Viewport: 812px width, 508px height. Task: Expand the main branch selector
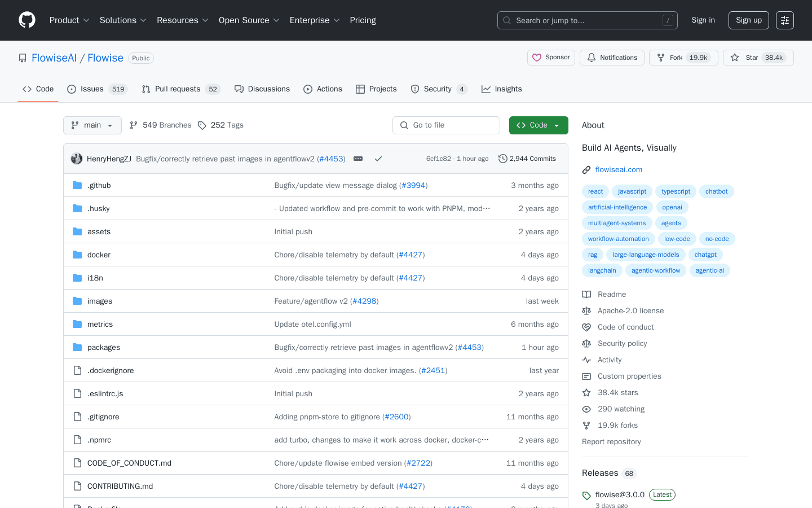tap(92, 125)
